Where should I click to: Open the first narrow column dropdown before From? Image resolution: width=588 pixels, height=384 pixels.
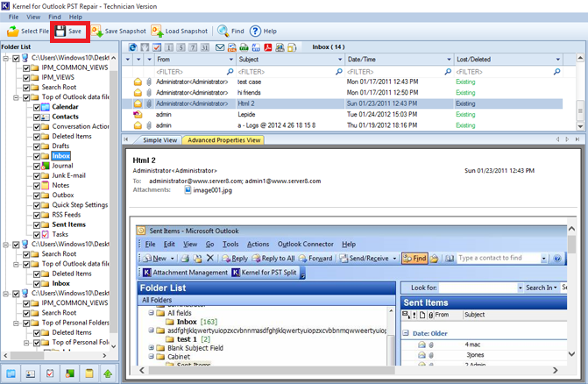(x=128, y=60)
